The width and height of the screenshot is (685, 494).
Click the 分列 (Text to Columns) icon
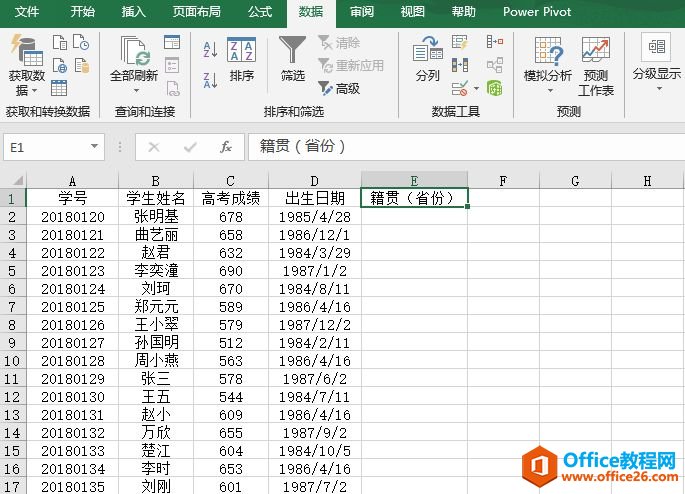pos(427,60)
